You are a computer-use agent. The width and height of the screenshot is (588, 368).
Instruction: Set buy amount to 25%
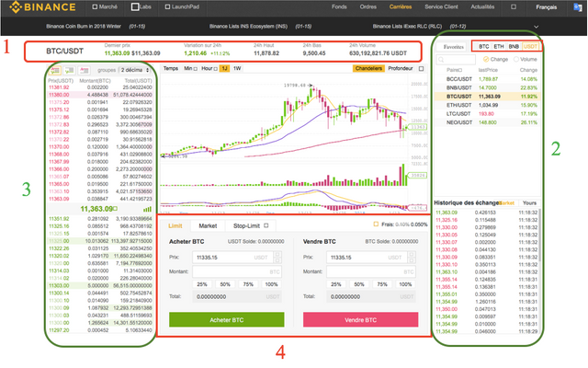point(202,284)
